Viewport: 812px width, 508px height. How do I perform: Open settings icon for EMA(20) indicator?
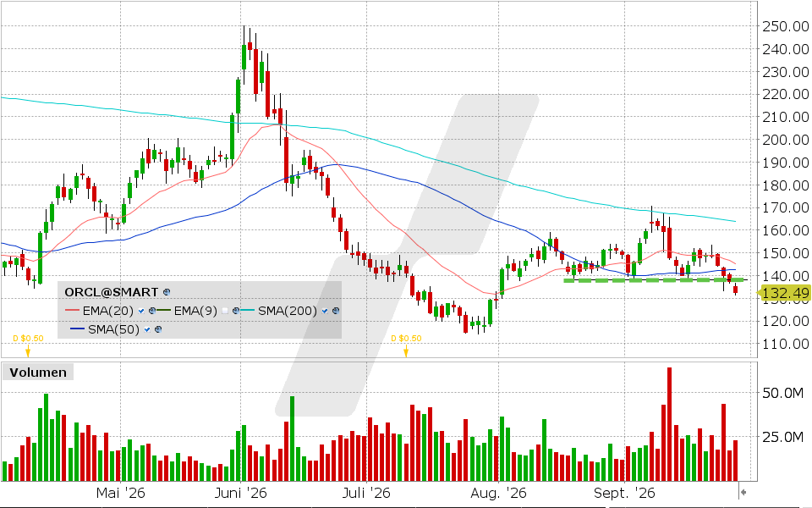(152, 311)
